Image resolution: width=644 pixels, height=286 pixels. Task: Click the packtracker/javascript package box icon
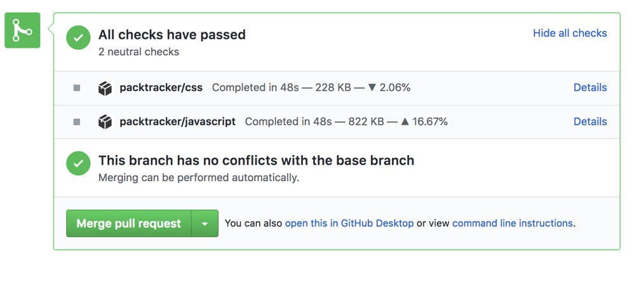[x=105, y=122]
